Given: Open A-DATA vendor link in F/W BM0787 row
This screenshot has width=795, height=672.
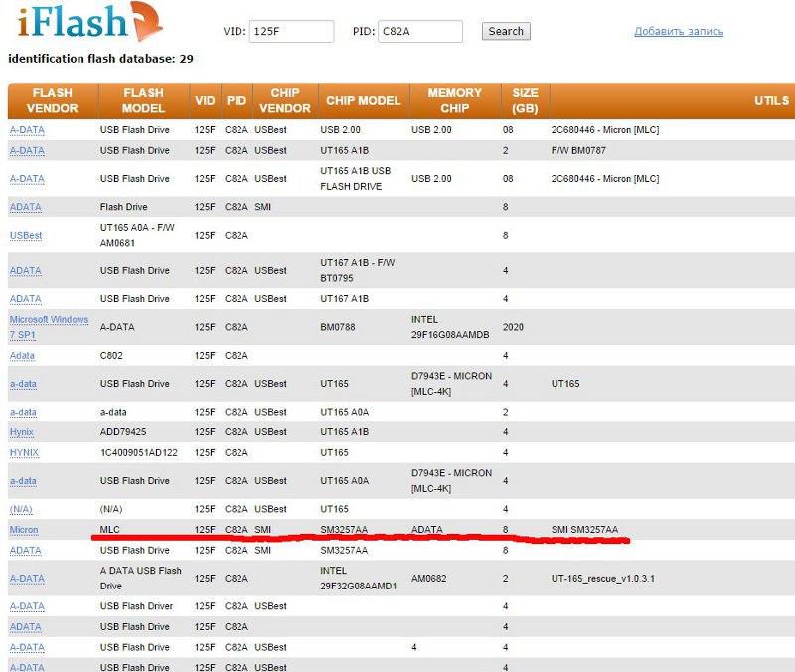Looking at the screenshot, I should (27, 151).
